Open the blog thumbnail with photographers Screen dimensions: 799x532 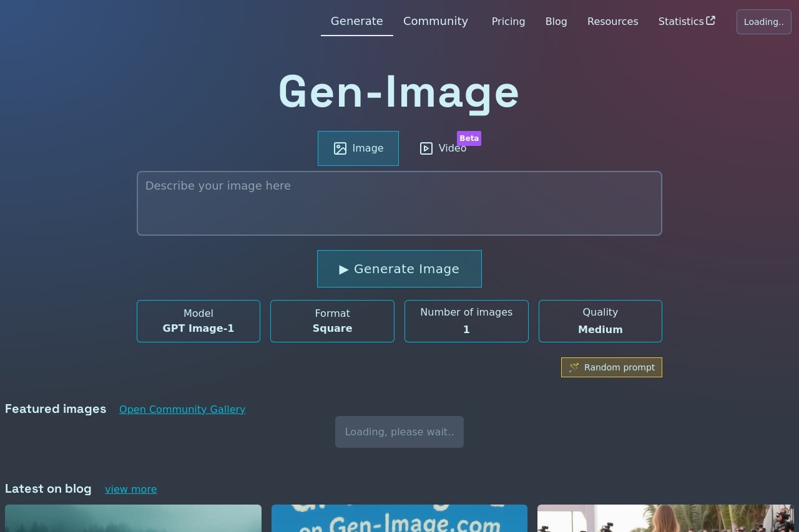pyautogui.click(x=665, y=518)
